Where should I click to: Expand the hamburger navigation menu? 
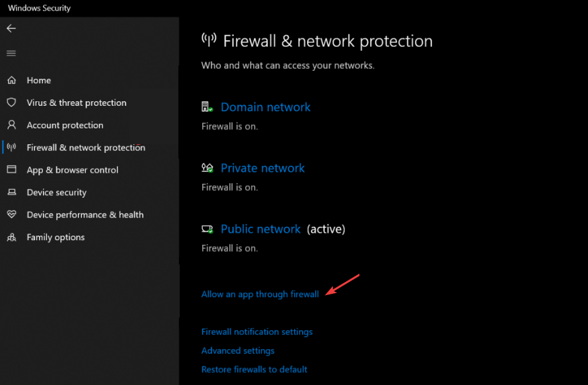(x=11, y=53)
